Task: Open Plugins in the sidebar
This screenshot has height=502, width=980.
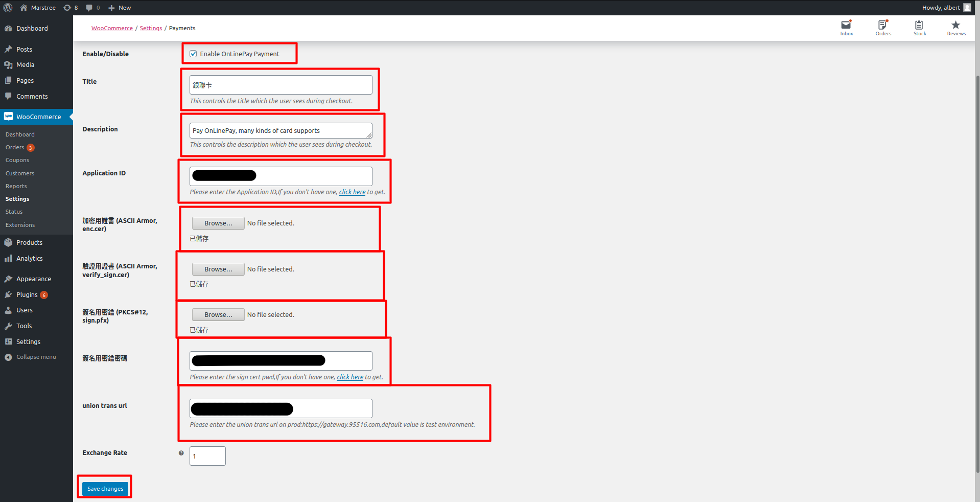Action: tap(27, 294)
